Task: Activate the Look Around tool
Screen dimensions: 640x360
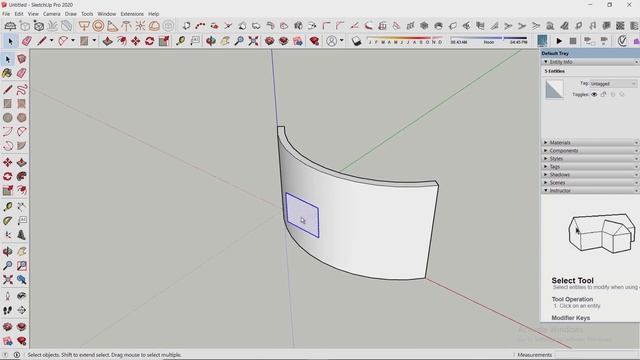Action: (22, 296)
